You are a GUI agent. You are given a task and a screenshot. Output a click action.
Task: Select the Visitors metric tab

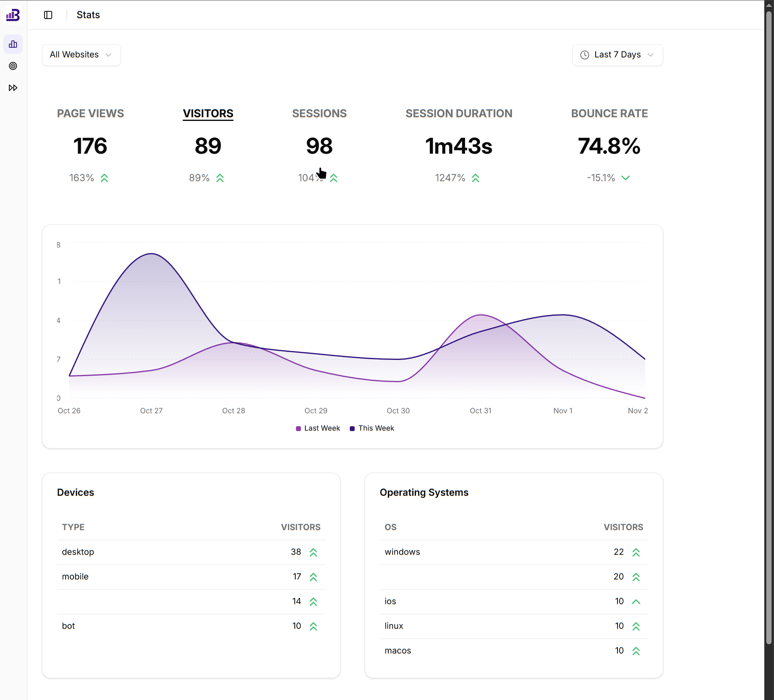point(208,114)
